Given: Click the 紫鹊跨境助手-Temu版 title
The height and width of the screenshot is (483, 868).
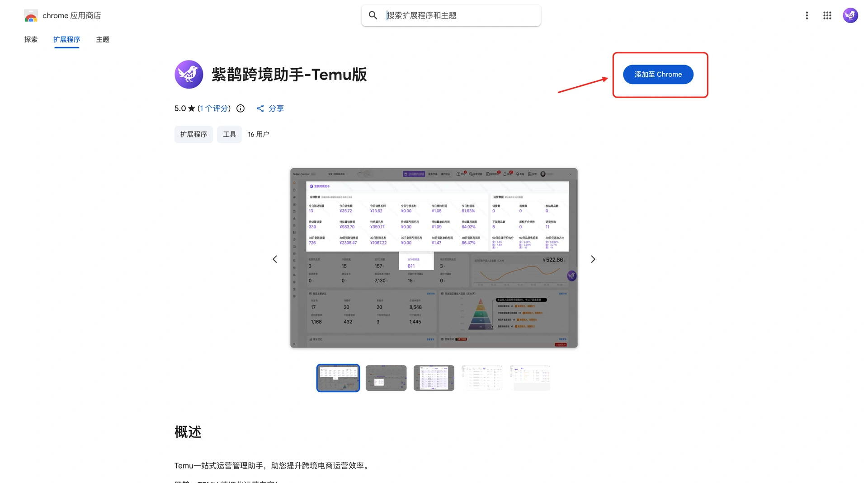Looking at the screenshot, I should 289,75.
